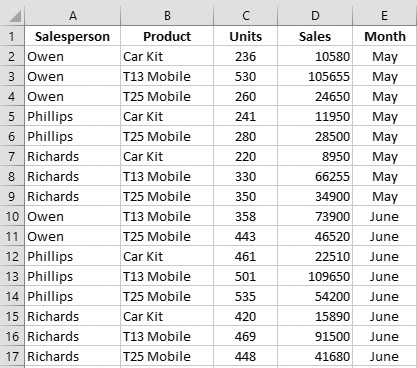This screenshot has height=368, width=417.
Task: Click T25 Mobile cell in row 17
Action: point(167,356)
